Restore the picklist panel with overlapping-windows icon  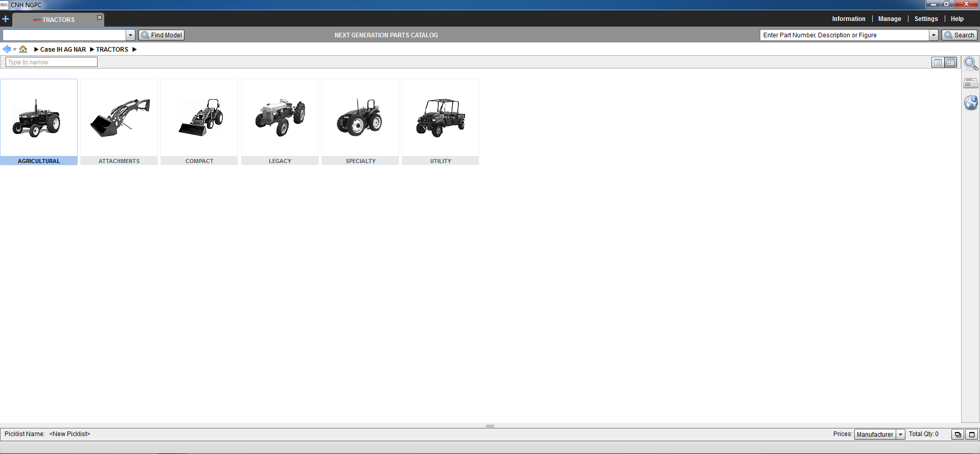click(x=958, y=435)
